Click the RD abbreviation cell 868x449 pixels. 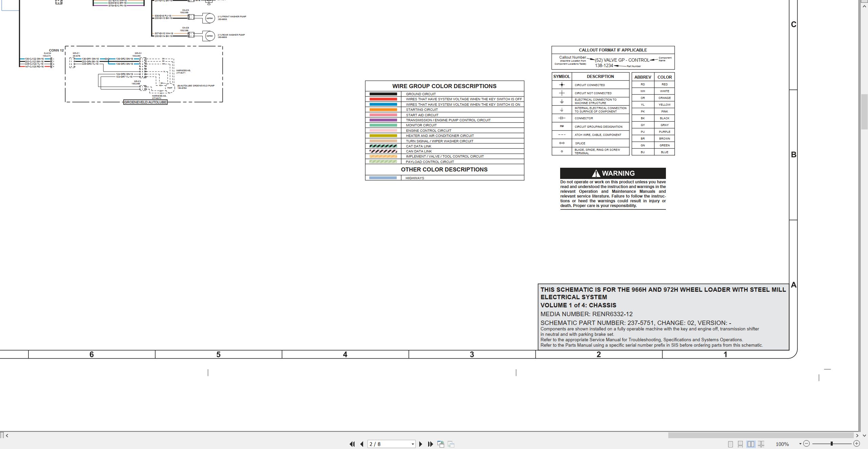point(643,84)
